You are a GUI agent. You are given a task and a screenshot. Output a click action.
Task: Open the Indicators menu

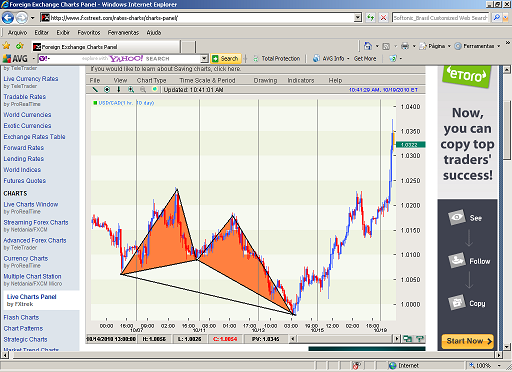pos(301,80)
